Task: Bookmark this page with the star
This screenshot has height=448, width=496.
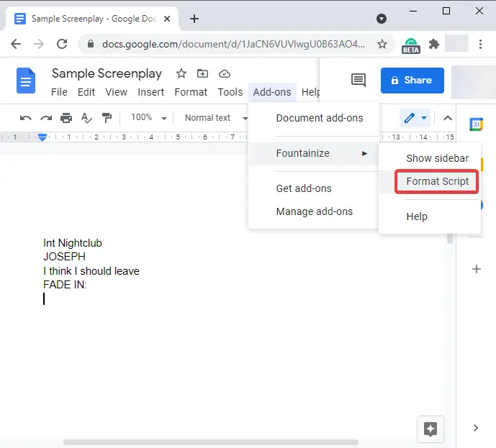Action: (x=382, y=44)
